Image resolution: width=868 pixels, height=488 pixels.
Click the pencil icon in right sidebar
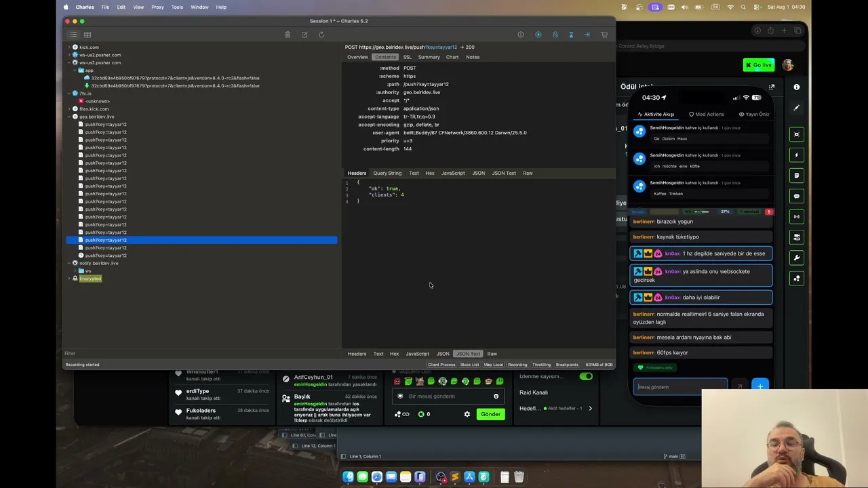797,108
